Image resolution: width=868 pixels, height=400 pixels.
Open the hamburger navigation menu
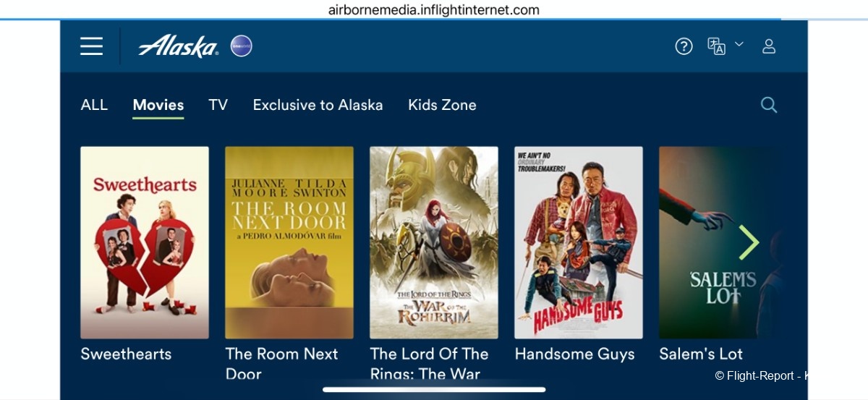[92, 46]
